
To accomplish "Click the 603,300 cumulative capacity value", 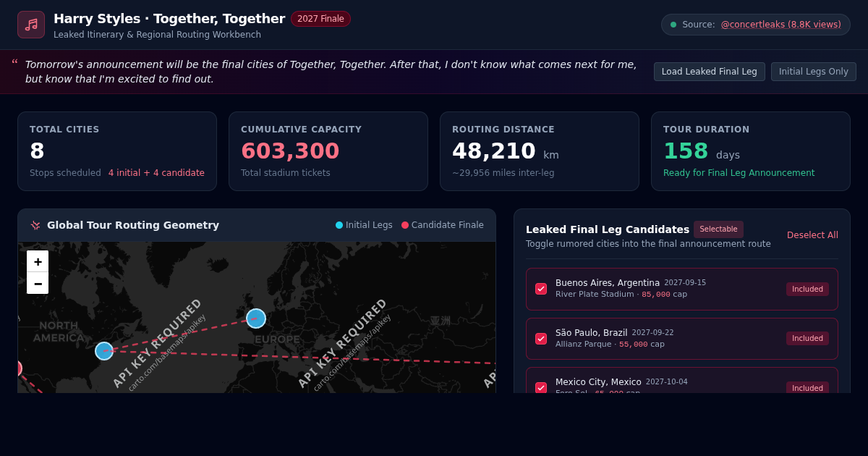I will pyautogui.click(x=290, y=151).
